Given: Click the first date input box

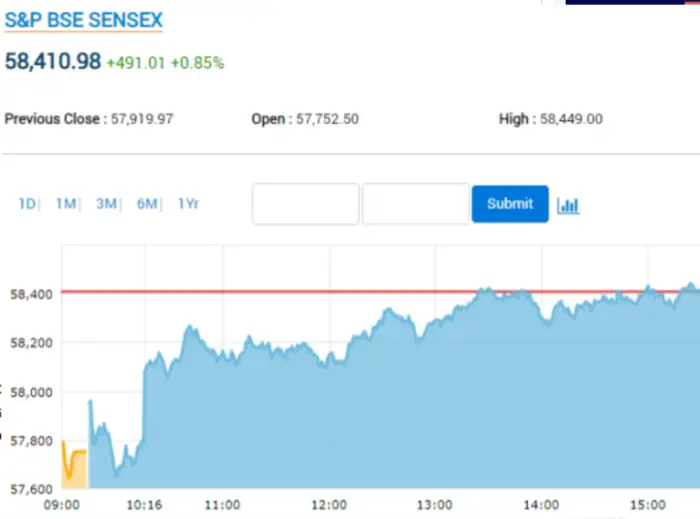Looking at the screenshot, I should [305, 204].
